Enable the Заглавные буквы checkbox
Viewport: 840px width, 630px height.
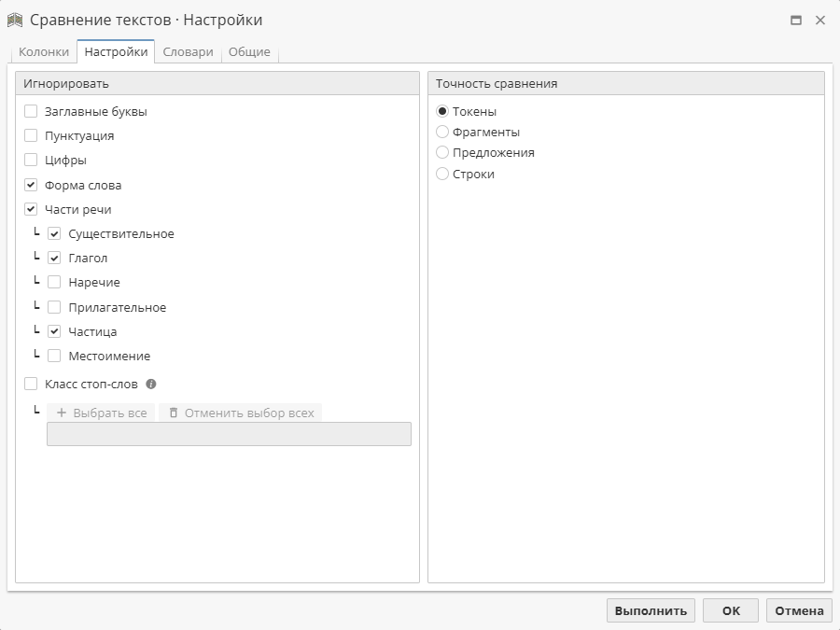[31, 111]
